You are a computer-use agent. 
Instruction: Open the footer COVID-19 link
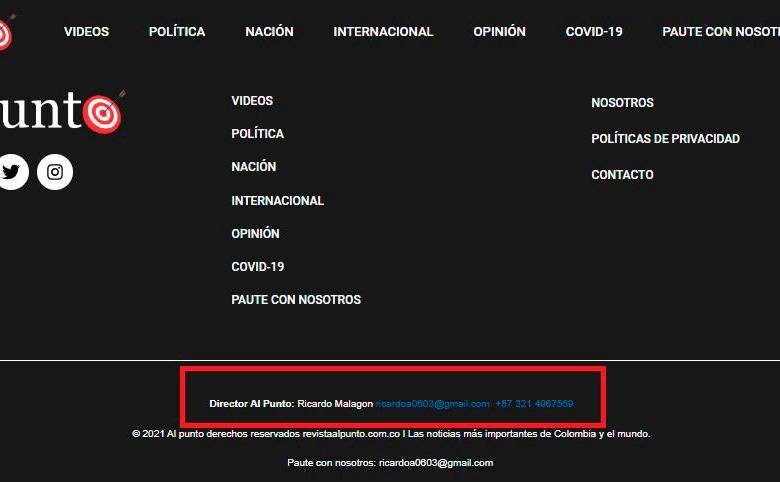[257, 267]
